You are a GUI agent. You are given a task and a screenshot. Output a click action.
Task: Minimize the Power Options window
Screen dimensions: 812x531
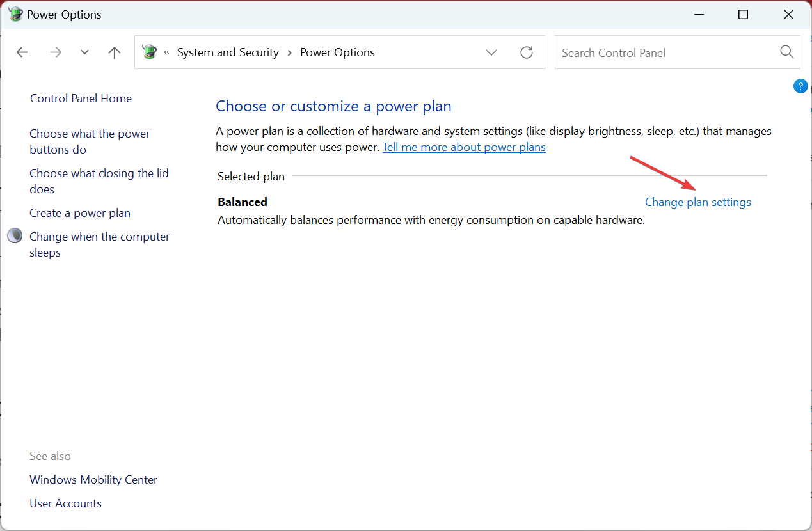(697, 14)
